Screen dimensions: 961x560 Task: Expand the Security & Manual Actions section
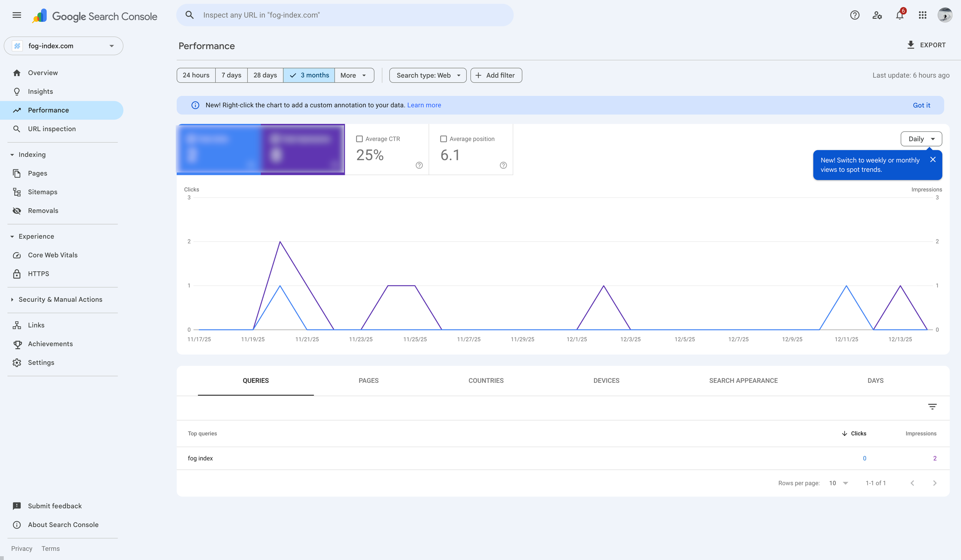[x=60, y=299]
